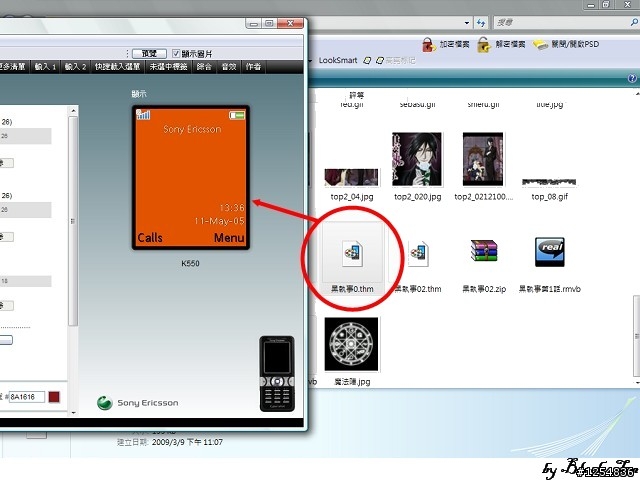
Task: Switch to the 未選中標籤 tab
Action: point(168,67)
